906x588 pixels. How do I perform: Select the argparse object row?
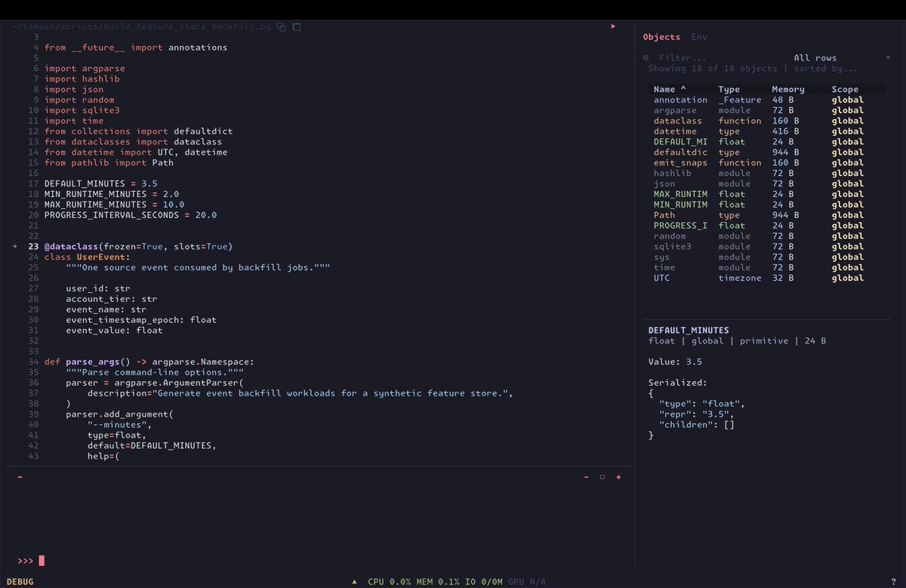pos(769,110)
